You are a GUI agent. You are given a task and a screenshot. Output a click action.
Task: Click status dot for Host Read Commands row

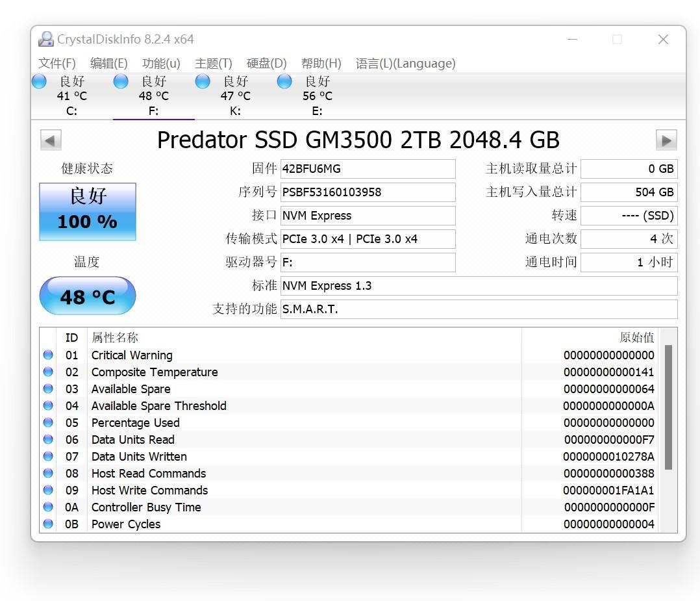tap(48, 473)
